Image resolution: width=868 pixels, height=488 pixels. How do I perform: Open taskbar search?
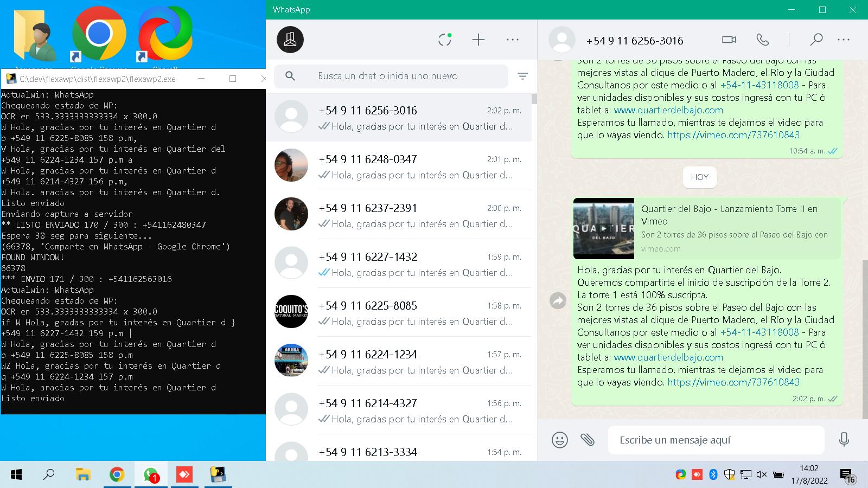tap(49, 475)
